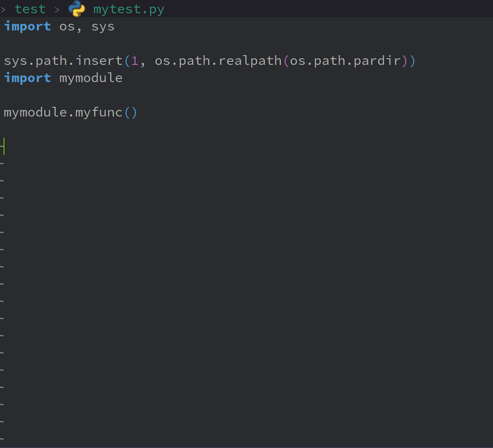
Task: Click the import keyword on the first line
Action: (x=27, y=26)
